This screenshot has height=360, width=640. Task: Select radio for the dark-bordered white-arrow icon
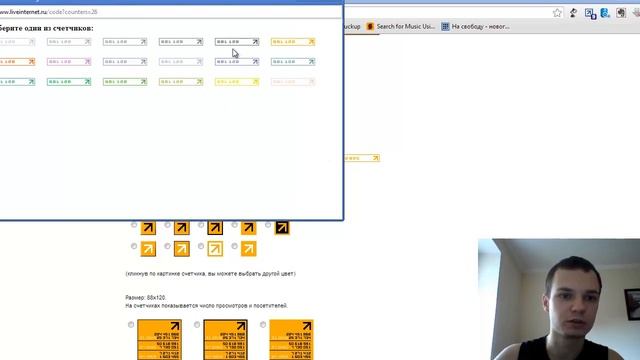click(x=167, y=246)
